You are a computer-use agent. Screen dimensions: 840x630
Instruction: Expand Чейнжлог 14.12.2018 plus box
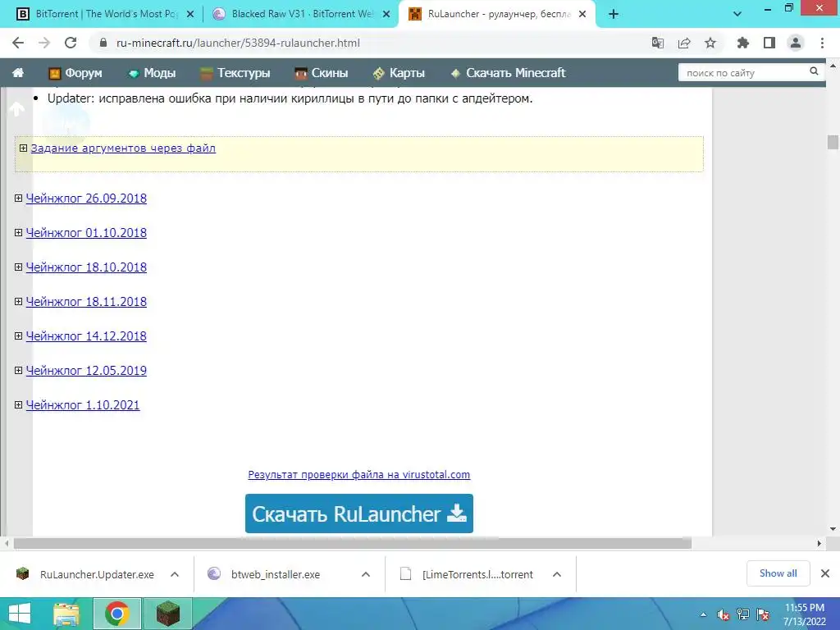[18, 336]
